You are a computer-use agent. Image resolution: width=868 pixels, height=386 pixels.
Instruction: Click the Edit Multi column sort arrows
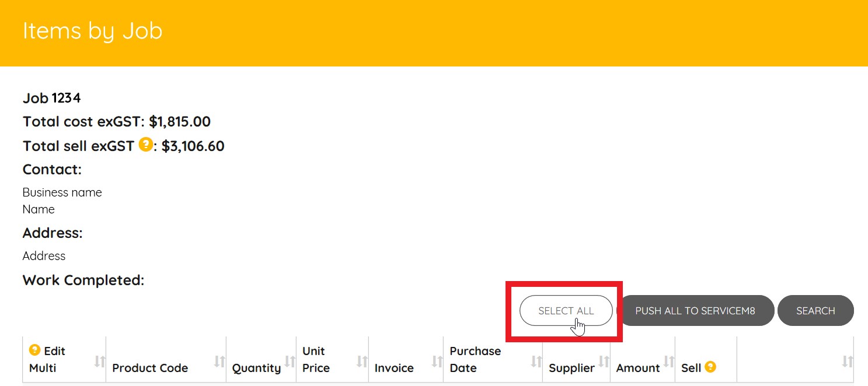point(100,362)
